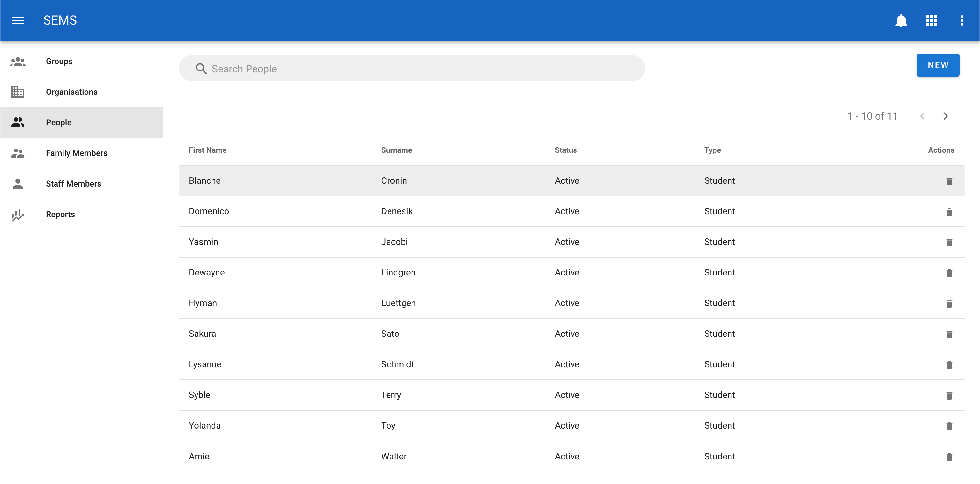
Task: Navigate to Organisations section
Action: (x=71, y=92)
